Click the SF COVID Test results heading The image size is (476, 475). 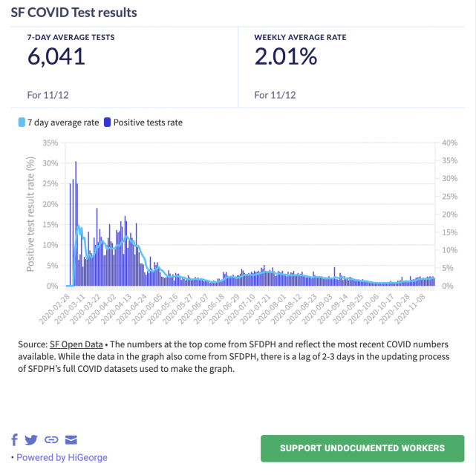point(74,13)
